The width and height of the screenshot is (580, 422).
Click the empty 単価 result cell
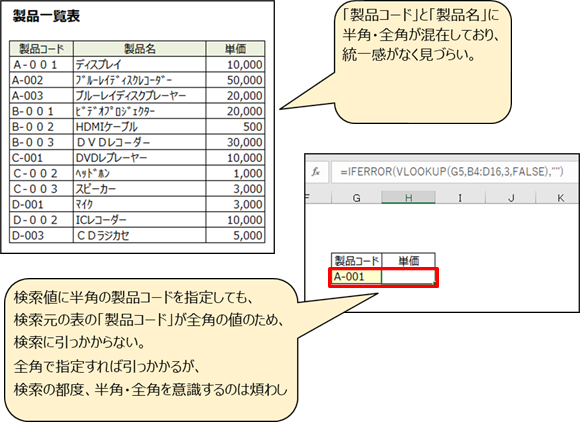(408, 277)
